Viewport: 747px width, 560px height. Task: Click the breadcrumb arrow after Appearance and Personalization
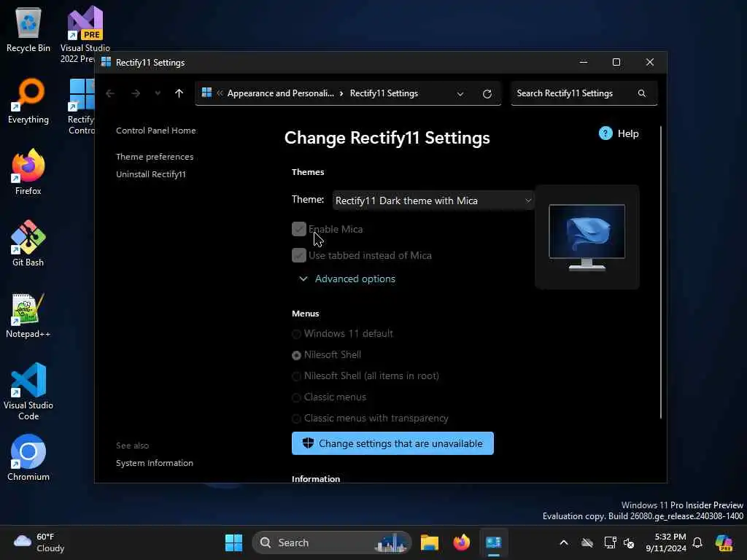[341, 93]
